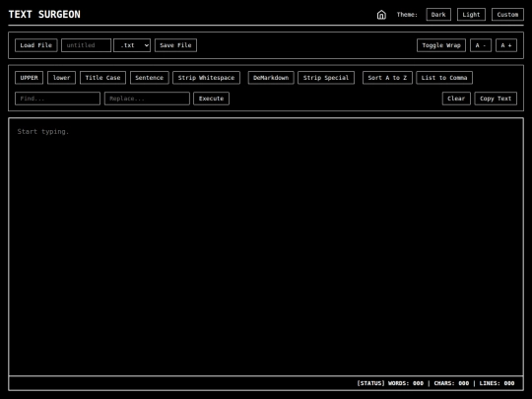Screen dimensions: 532x399
Task: Toggle word wrap in the editor
Action: tap(441, 45)
